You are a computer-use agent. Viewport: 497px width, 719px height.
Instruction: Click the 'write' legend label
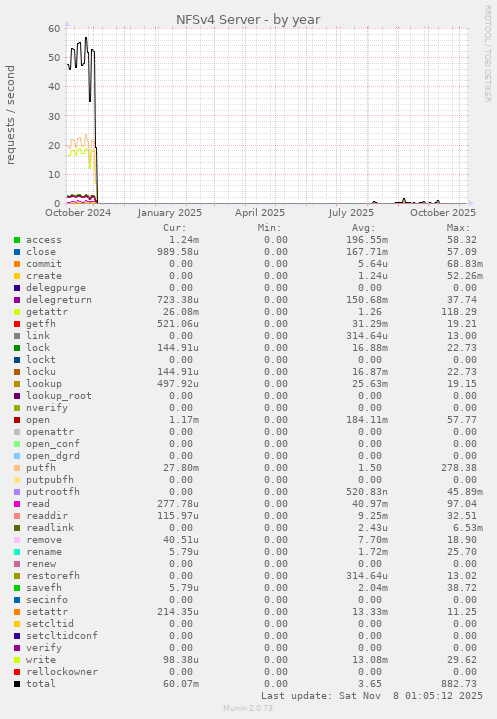(x=41, y=660)
